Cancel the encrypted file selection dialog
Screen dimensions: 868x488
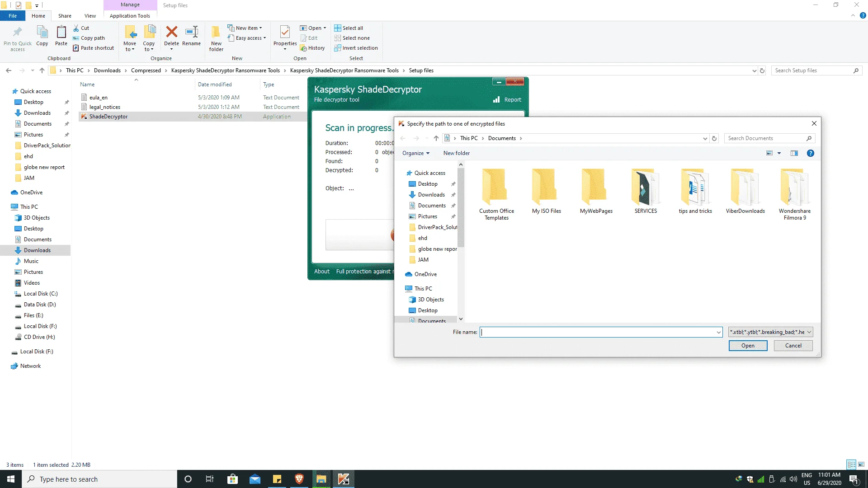tap(793, 346)
